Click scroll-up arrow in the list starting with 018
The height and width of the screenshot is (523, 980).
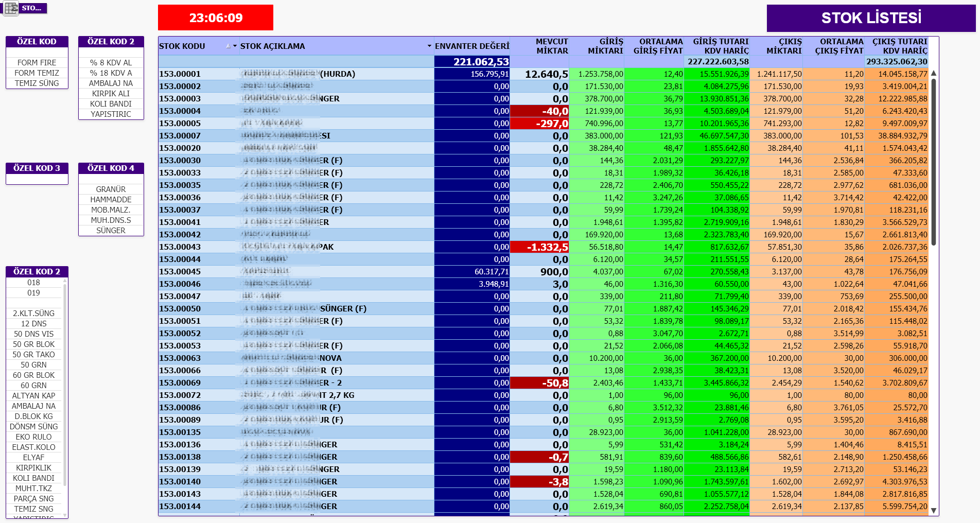coord(65,282)
